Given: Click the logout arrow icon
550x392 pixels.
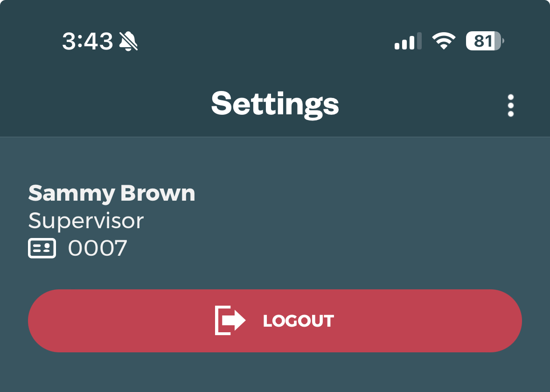Looking at the screenshot, I should coord(230,321).
